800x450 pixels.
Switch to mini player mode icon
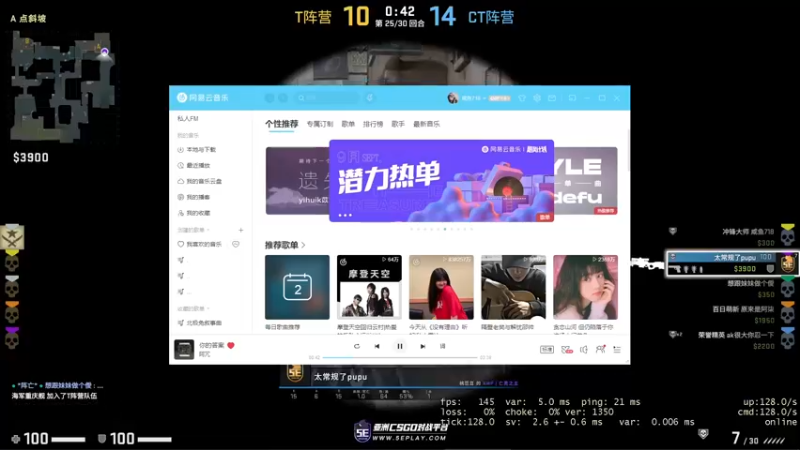pos(572,98)
